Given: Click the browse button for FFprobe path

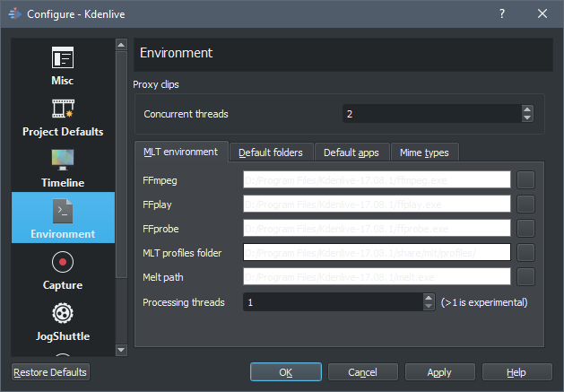Looking at the screenshot, I should [525, 229].
